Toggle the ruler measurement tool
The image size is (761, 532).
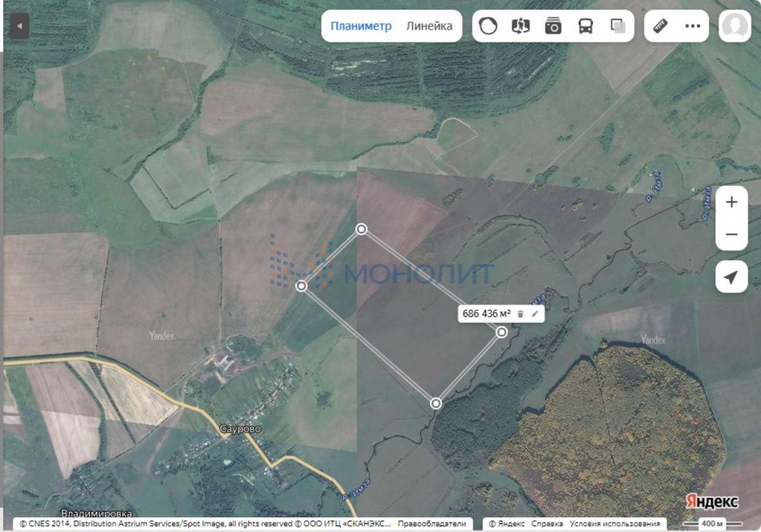click(660, 26)
